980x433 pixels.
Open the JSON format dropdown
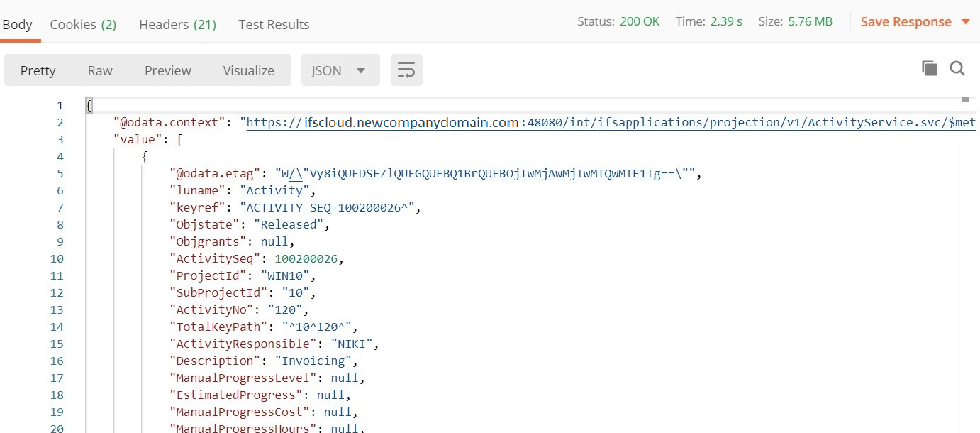pyautogui.click(x=340, y=70)
